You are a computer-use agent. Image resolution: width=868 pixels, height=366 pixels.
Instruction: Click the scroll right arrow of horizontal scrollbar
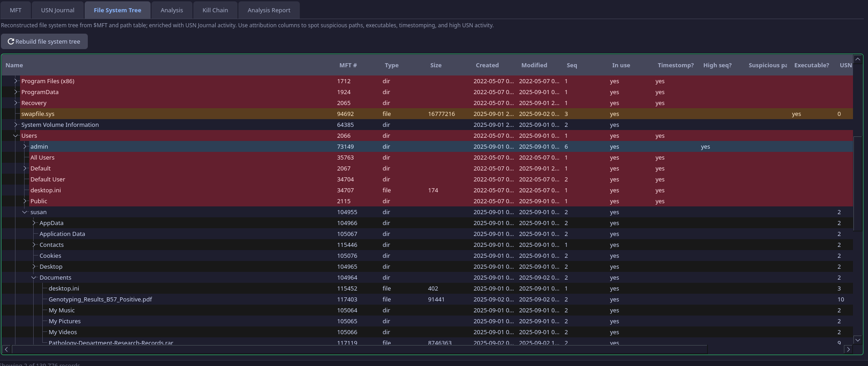[x=848, y=349]
